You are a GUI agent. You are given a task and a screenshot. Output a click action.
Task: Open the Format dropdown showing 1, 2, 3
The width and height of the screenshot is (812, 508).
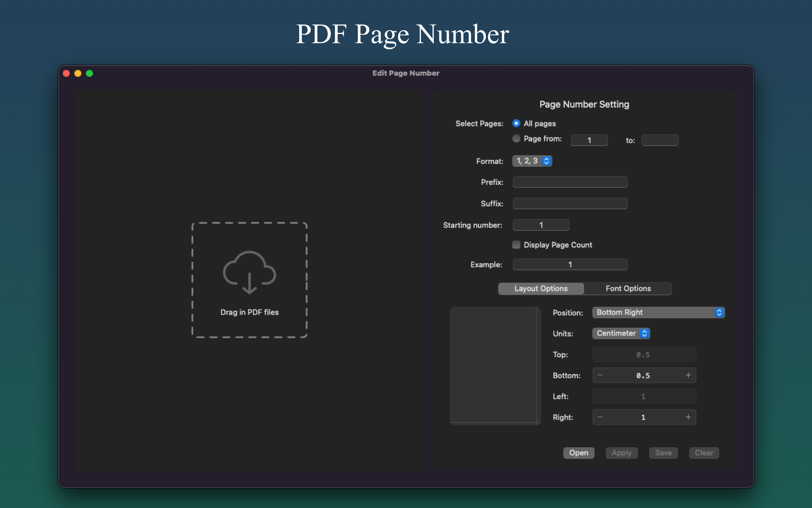point(532,161)
